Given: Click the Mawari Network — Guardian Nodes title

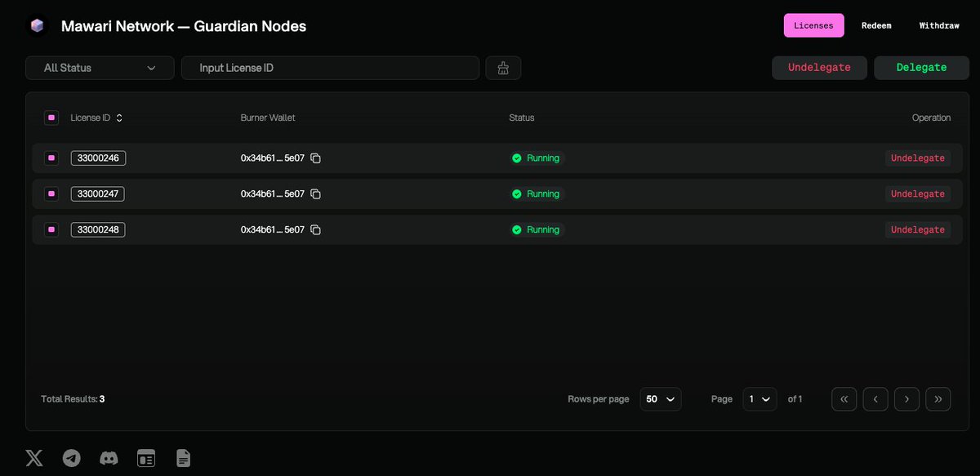Looking at the screenshot, I should click(x=184, y=26).
